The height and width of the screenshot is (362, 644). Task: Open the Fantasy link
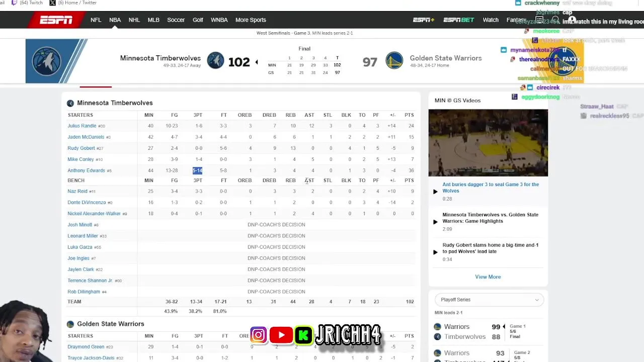(x=516, y=20)
